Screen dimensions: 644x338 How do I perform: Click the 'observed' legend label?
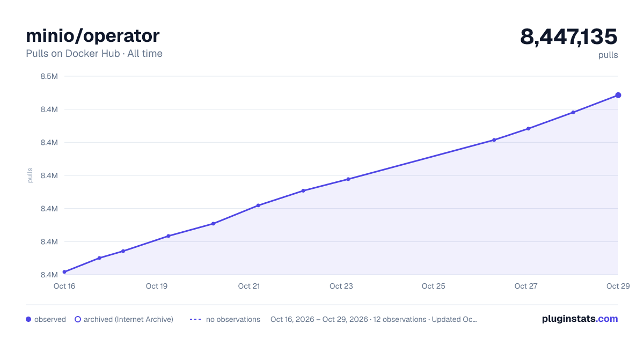[50, 319]
